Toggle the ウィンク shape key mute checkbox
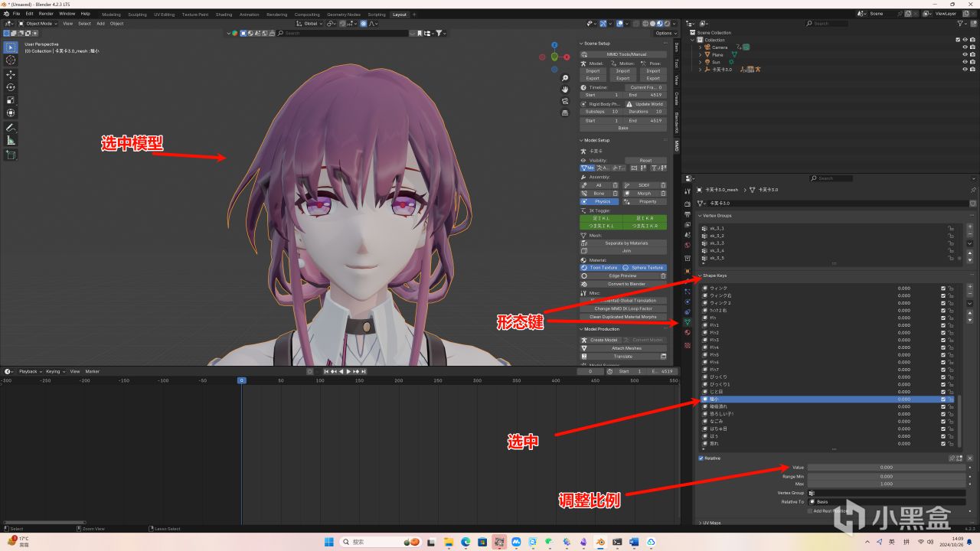 click(943, 289)
